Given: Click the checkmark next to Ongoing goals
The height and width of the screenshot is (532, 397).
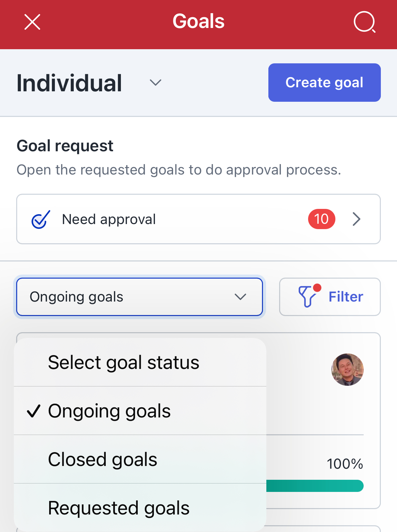Looking at the screenshot, I should [x=34, y=411].
